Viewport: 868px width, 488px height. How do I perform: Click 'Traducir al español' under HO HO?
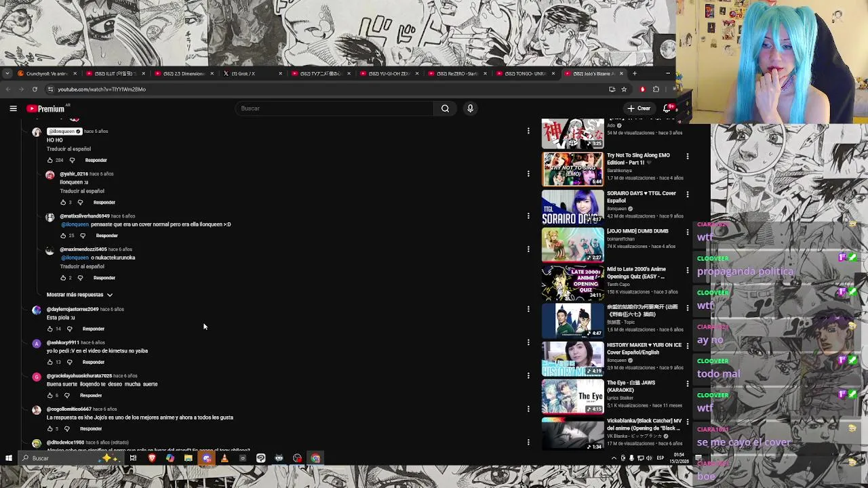(x=68, y=149)
